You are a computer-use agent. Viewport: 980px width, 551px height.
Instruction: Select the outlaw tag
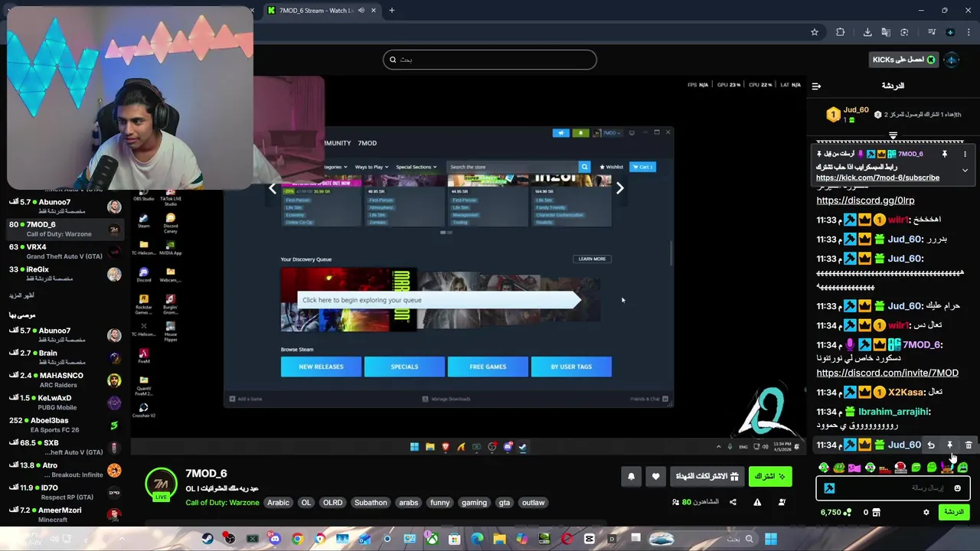(x=533, y=503)
